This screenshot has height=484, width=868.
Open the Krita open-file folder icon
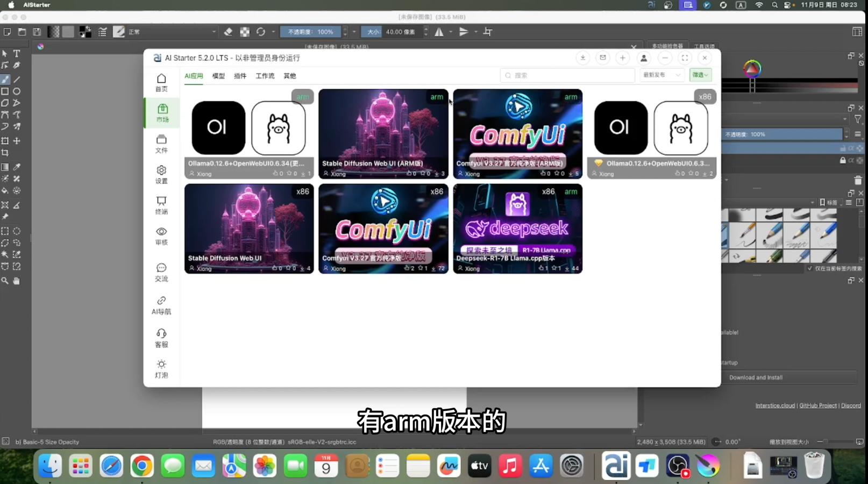(22, 32)
